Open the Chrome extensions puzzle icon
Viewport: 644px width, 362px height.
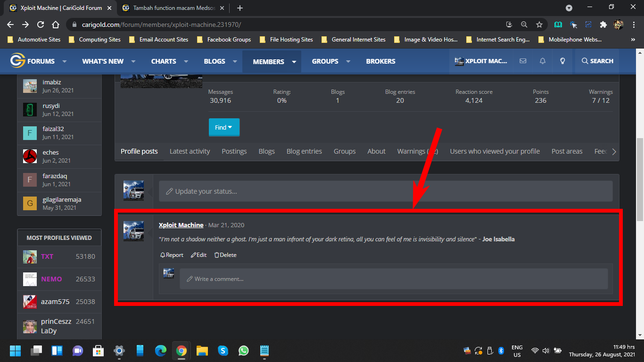click(603, 25)
